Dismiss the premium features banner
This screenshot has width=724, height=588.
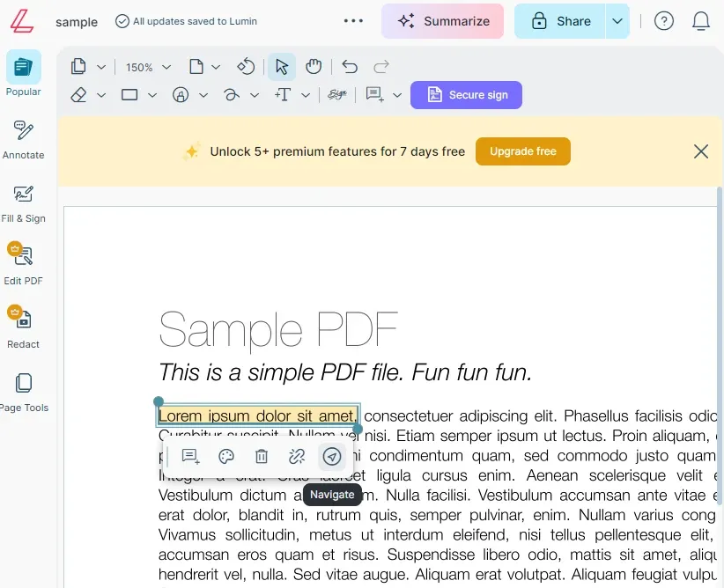click(701, 151)
